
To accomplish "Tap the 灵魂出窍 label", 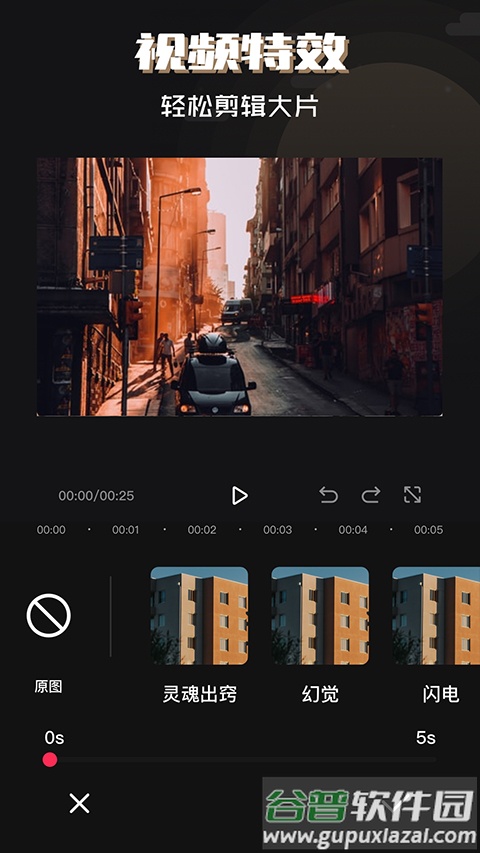I will click(200, 694).
